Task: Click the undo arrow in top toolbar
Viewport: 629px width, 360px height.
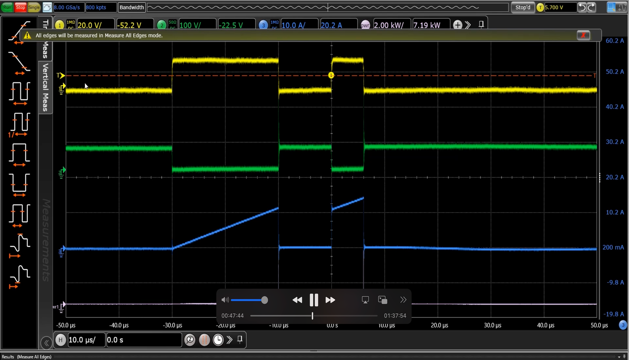Action: [x=582, y=7]
